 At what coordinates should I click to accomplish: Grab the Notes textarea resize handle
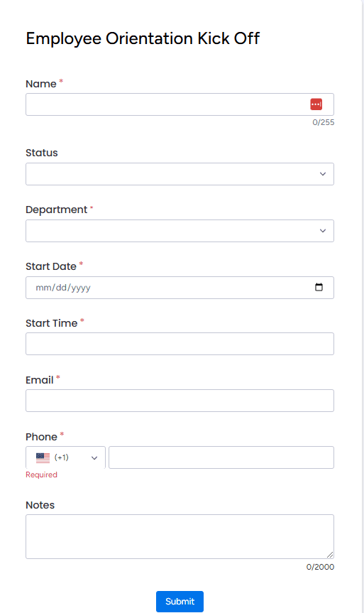point(330,554)
